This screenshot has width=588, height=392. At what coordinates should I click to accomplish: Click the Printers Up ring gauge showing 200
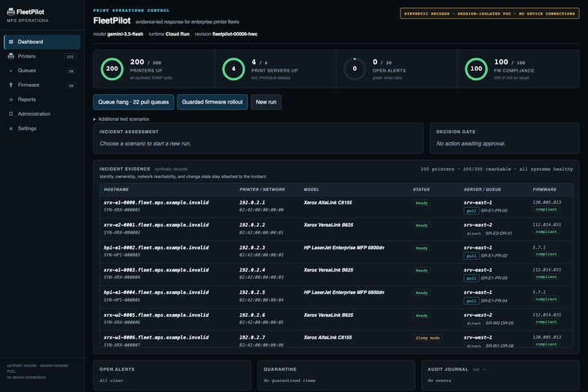112,69
